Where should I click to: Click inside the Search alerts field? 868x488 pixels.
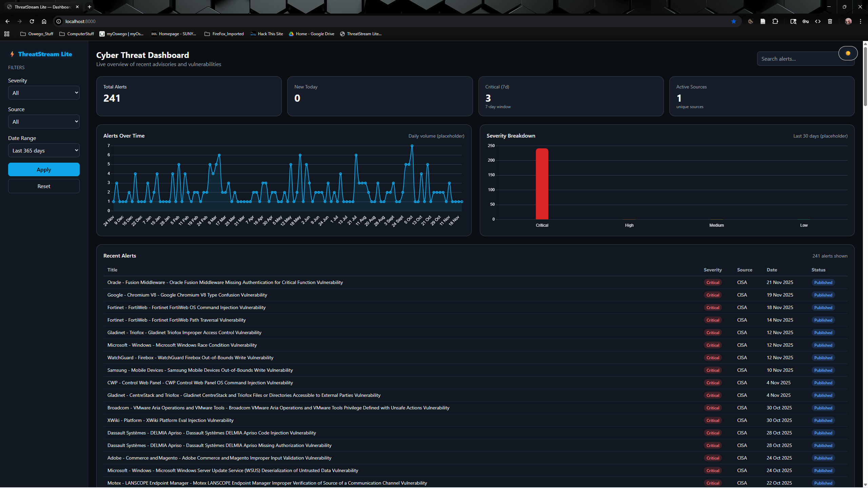(x=800, y=58)
